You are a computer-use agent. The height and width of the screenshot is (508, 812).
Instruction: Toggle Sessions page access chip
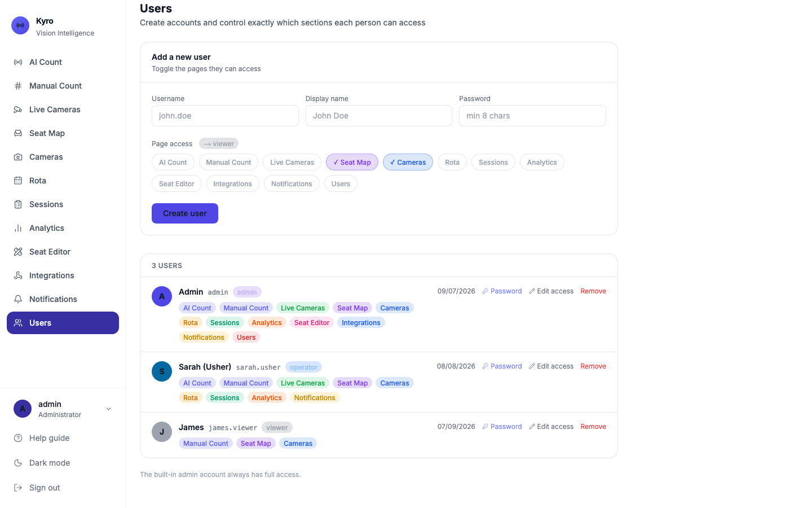[x=493, y=163]
